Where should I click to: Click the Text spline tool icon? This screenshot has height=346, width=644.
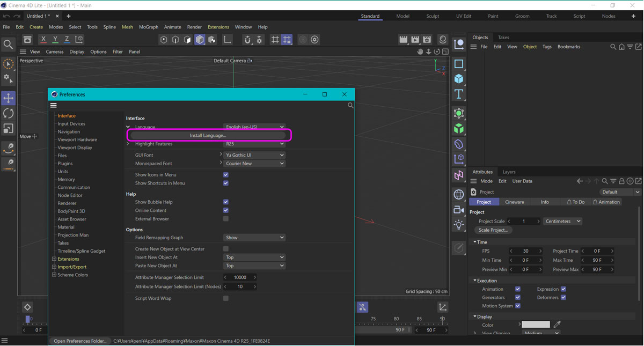459,94
